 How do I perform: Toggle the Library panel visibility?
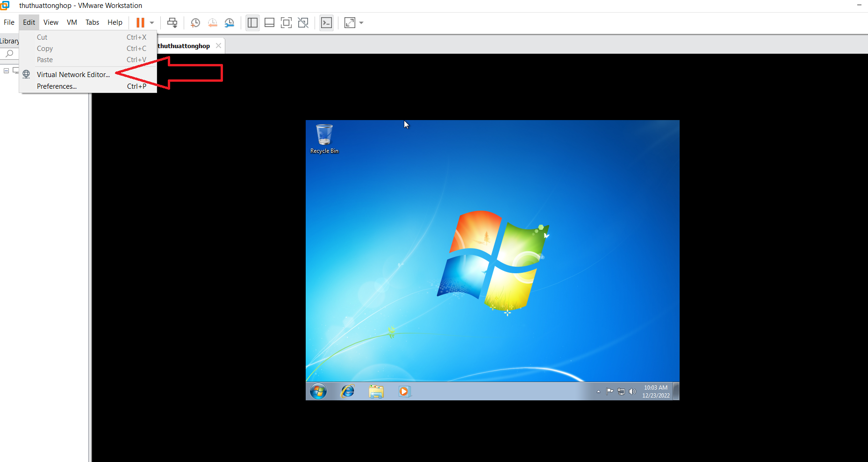[252, 22]
